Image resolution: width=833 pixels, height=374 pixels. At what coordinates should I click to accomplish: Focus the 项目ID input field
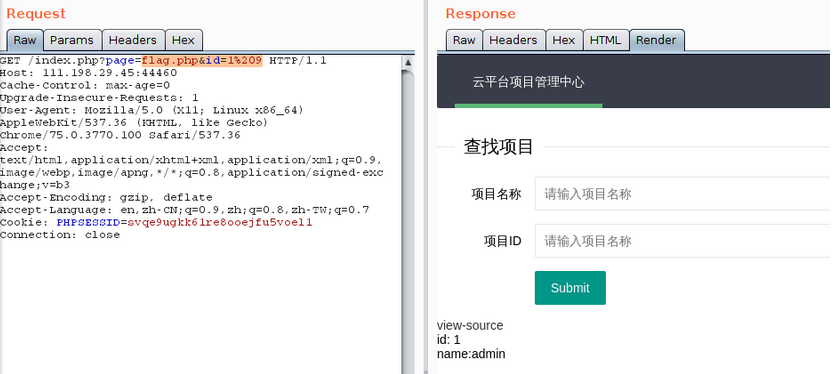[683, 241]
